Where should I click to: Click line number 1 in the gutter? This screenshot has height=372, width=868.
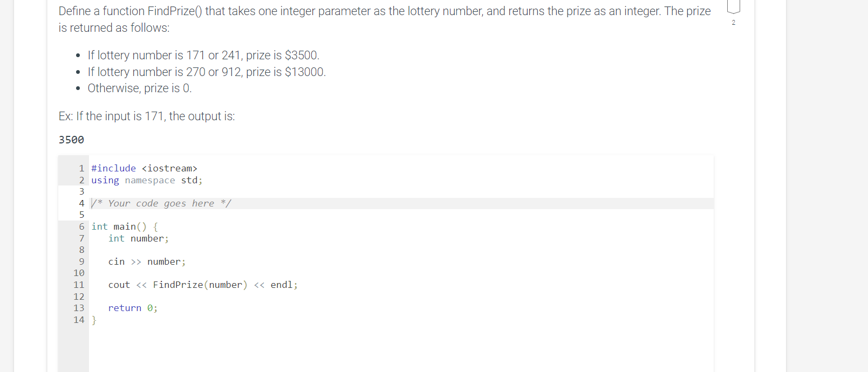click(x=81, y=168)
